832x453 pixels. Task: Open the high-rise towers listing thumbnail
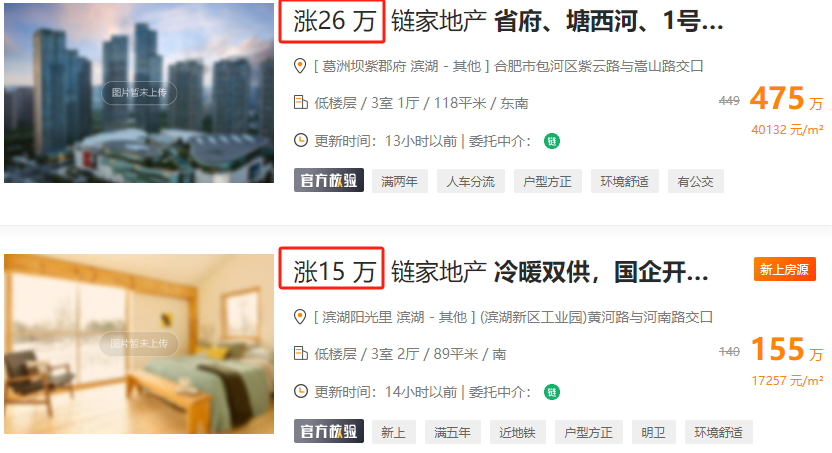click(x=139, y=93)
